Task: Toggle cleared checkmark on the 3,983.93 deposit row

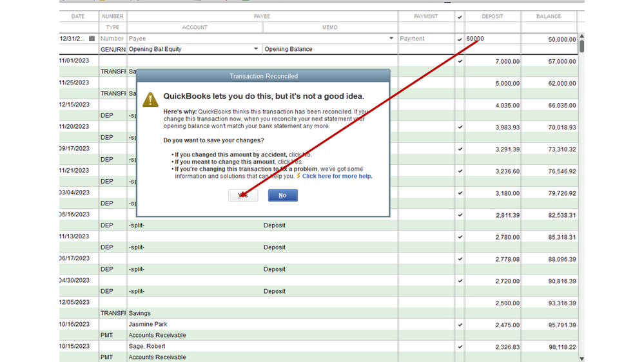Action: pyautogui.click(x=460, y=128)
